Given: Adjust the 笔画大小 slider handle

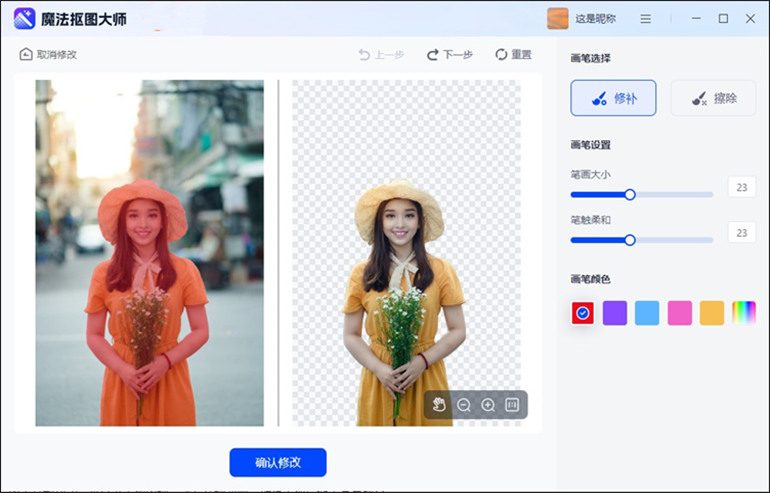Looking at the screenshot, I should point(630,195).
